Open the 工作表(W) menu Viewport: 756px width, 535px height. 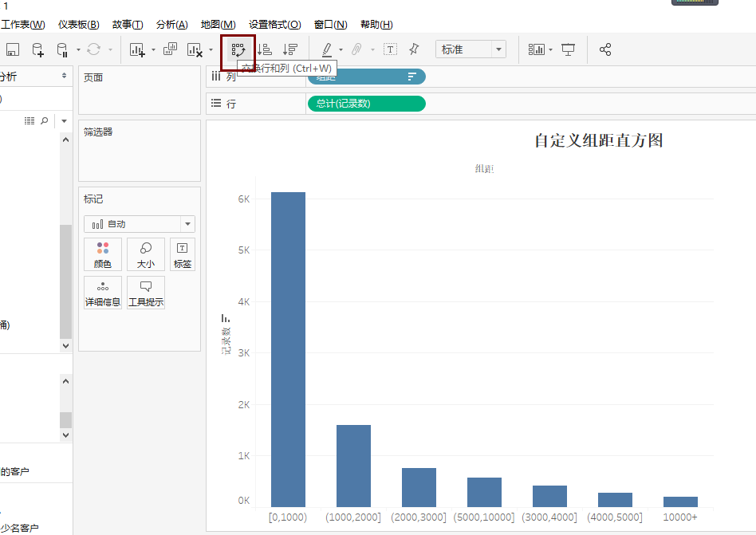click(x=22, y=24)
